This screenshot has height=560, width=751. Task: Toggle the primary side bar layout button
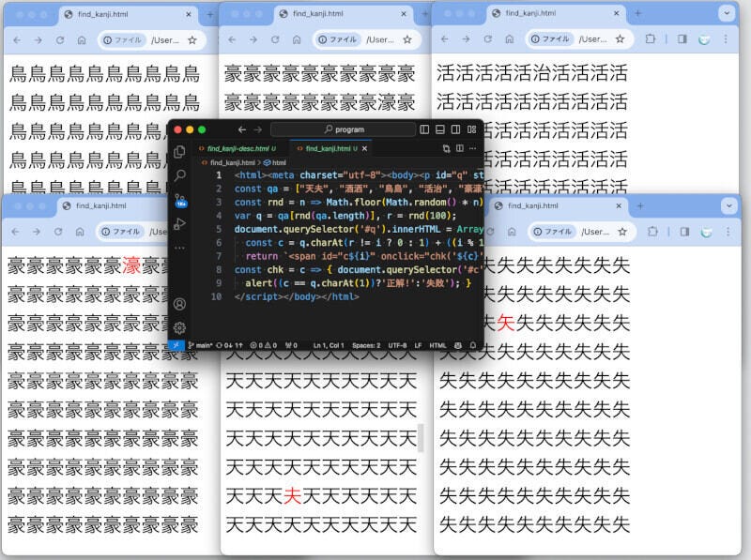(x=424, y=129)
